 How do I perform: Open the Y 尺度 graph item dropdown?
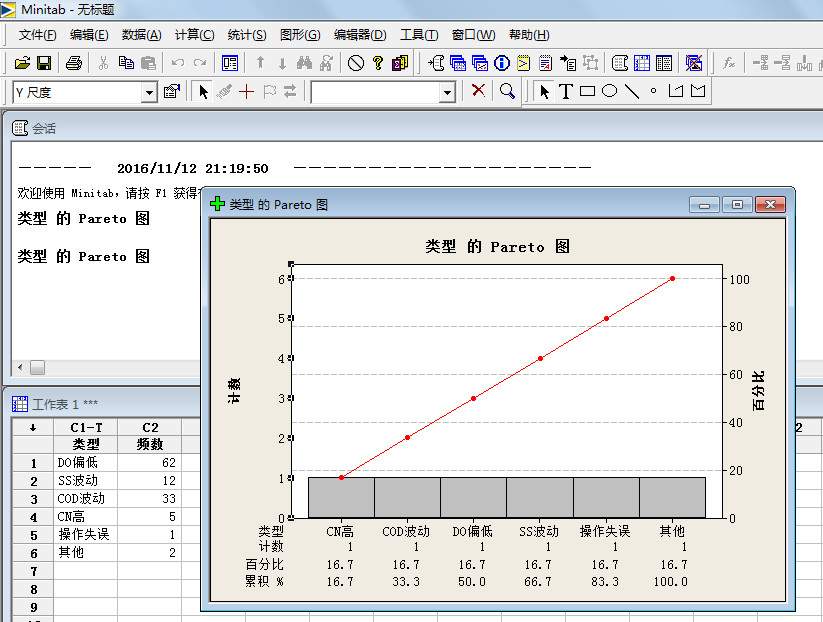(x=150, y=93)
